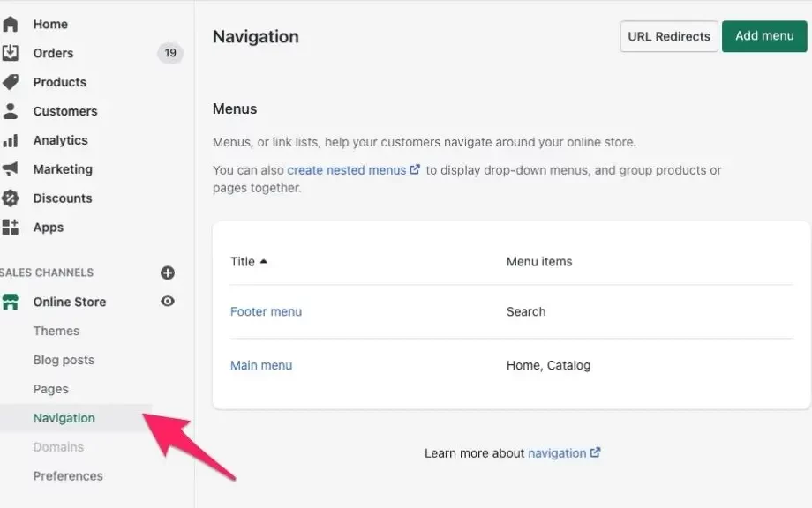Open Orders from the sidebar icon
Screen dimensions: 812x508
(11, 53)
